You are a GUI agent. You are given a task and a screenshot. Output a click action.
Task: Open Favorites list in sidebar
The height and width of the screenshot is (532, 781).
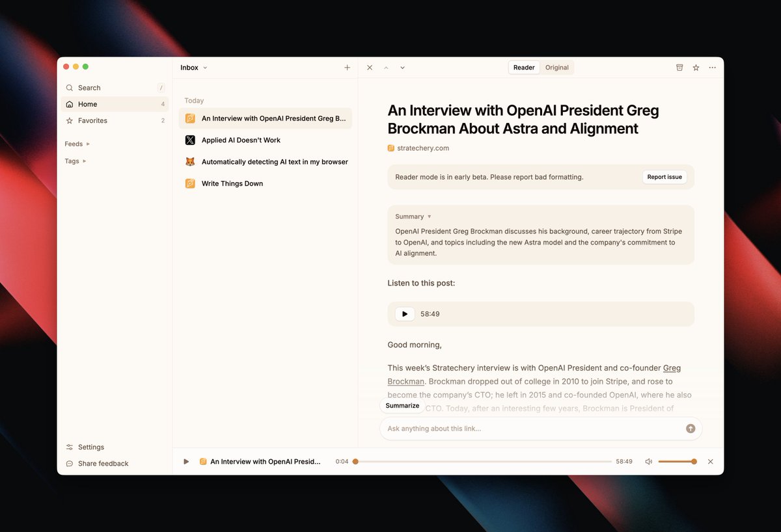pos(115,120)
